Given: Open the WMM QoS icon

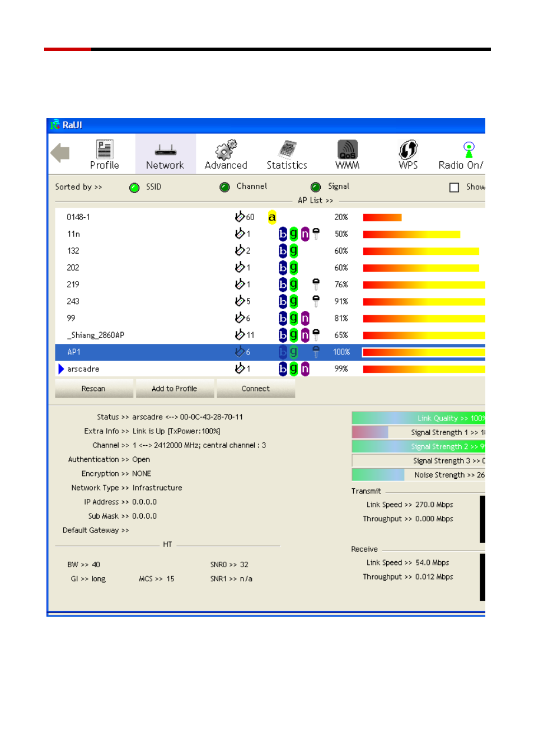Looking at the screenshot, I should pyautogui.click(x=348, y=150).
